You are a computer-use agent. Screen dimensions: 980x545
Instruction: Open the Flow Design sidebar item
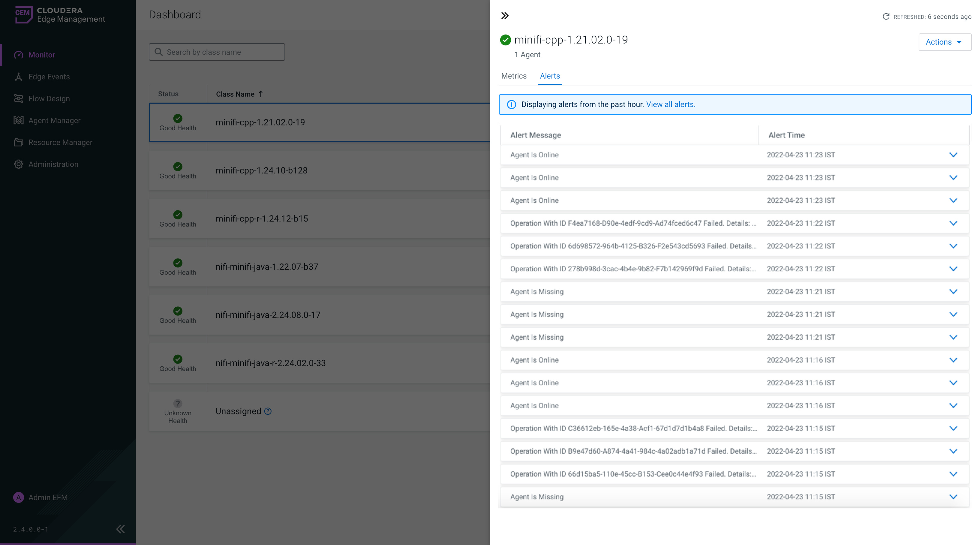click(49, 98)
